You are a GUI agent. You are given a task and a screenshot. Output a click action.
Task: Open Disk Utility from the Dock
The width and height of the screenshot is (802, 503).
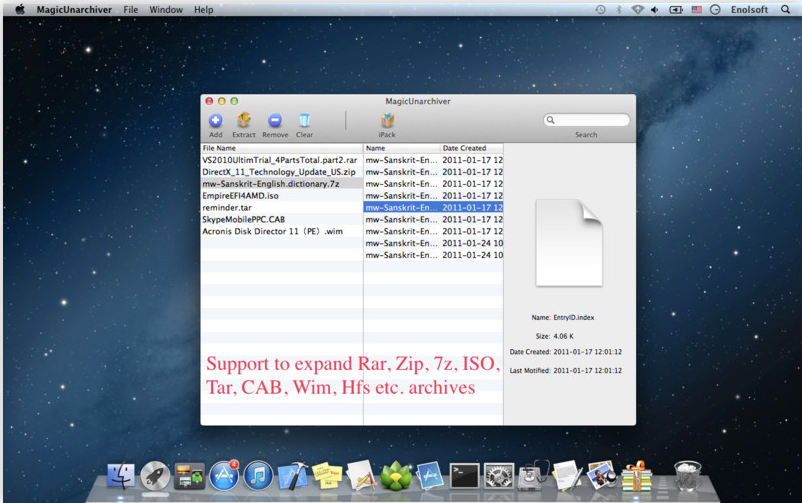coord(533,476)
